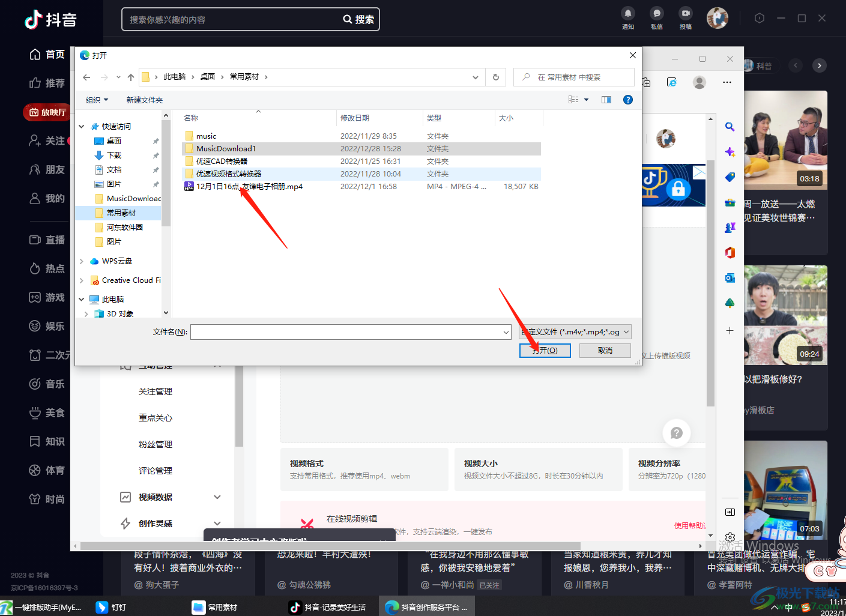Screen dimensions: 846x616
Task: Click 放映厅 button in sidebar
Action: point(47,112)
